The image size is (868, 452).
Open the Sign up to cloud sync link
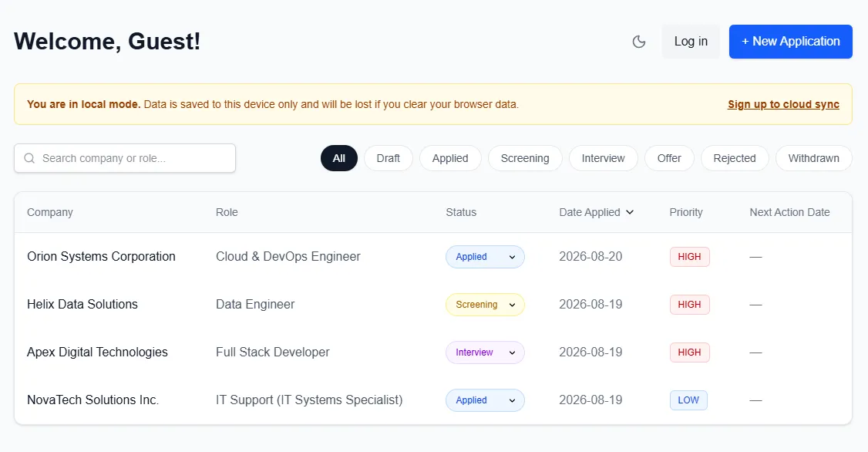[x=783, y=104]
